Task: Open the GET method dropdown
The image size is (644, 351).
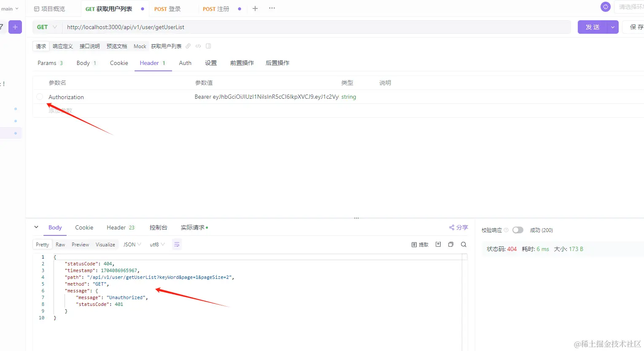Action: [x=47, y=27]
